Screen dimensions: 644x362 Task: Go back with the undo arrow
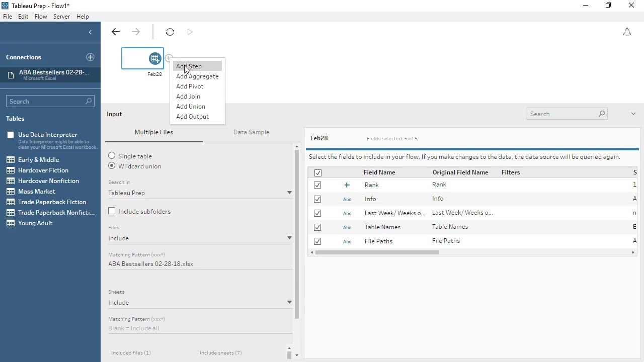click(116, 32)
